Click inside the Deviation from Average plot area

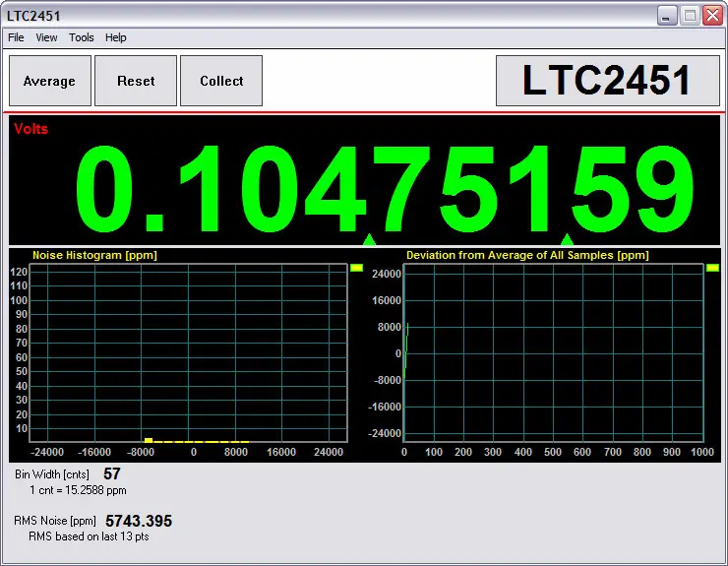[554, 352]
